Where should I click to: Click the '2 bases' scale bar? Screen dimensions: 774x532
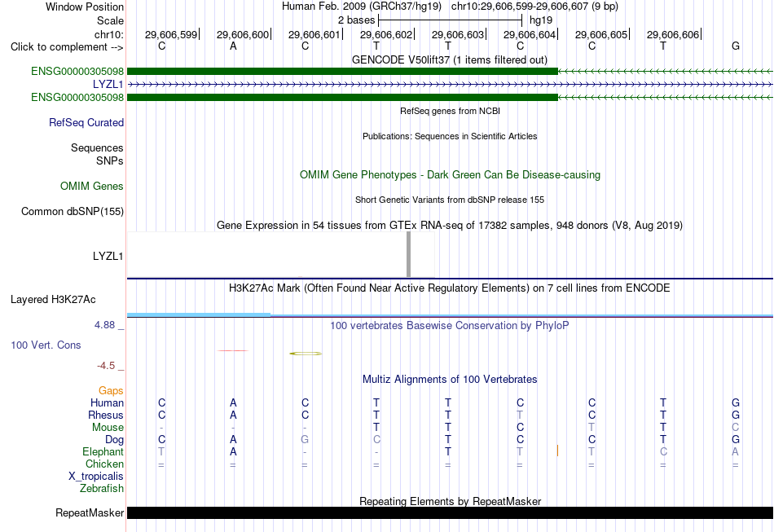(450, 20)
